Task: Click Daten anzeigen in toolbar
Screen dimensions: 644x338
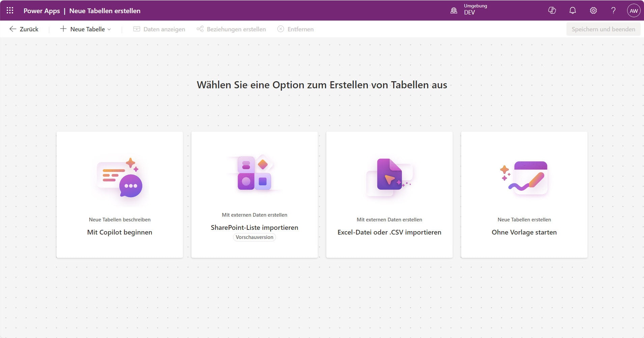Action: point(159,29)
